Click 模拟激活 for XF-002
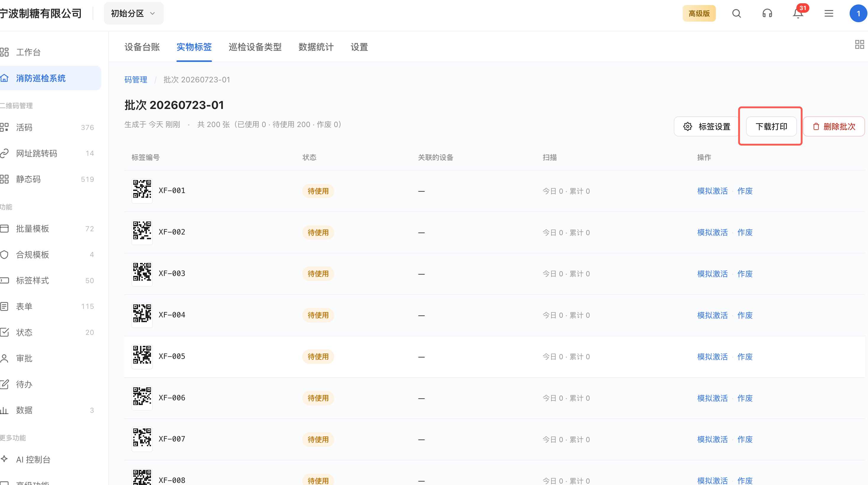The height and width of the screenshot is (485, 868). (712, 232)
